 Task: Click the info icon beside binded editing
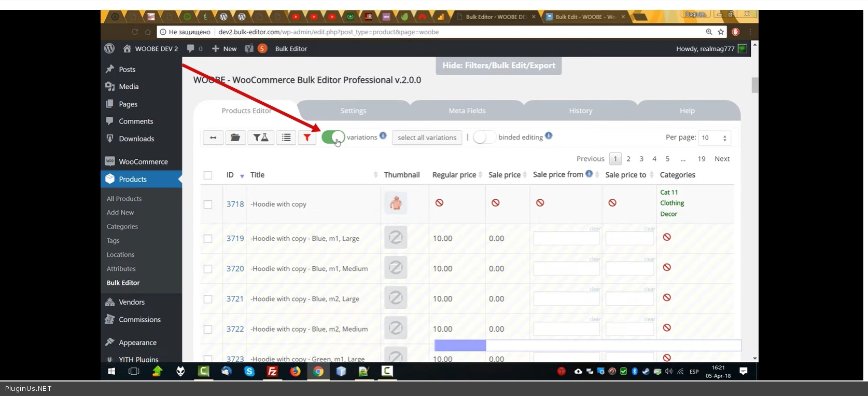coord(549,136)
